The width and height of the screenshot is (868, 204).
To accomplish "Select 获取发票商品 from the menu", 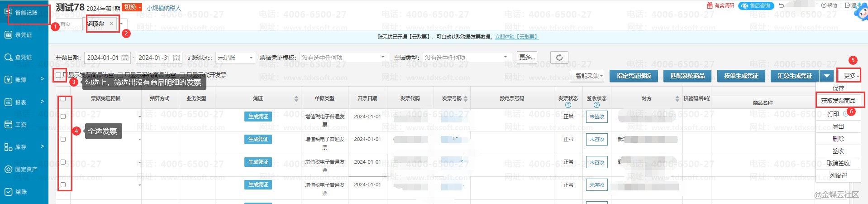I will 838,101.
